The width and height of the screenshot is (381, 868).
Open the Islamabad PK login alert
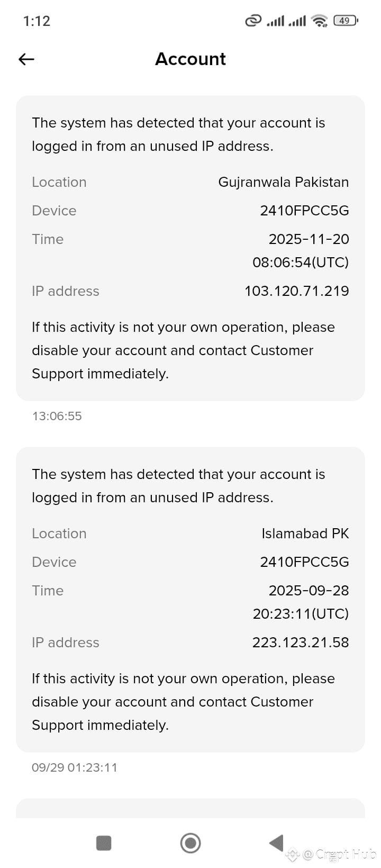(190, 599)
